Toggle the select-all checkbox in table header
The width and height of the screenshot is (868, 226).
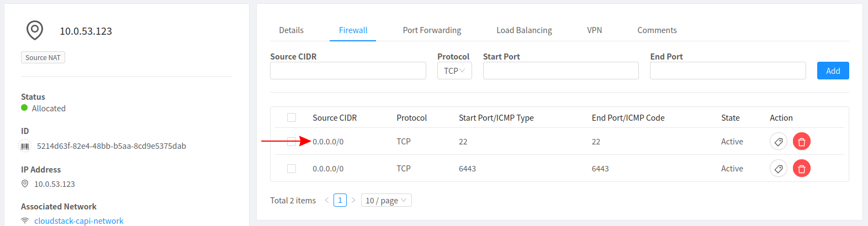click(292, 117)
